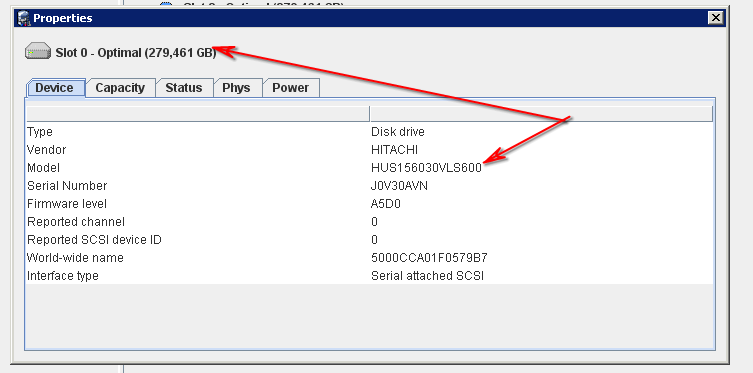
Task: Select the Interface type label
Action: 63,276
